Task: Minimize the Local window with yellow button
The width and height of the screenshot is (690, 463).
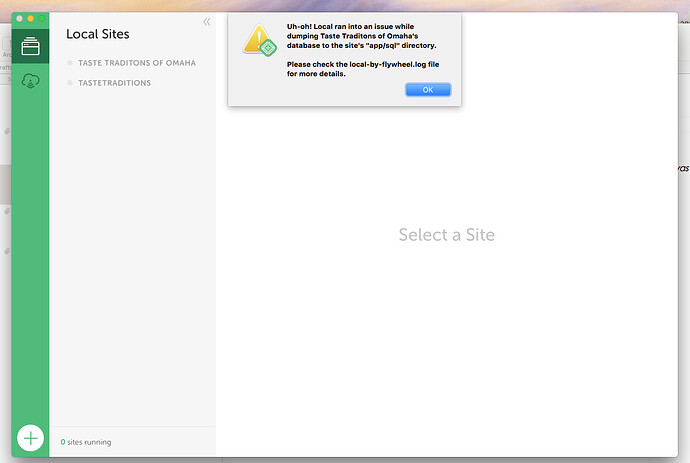Action: pyautogui.click(x=30, y=18)
